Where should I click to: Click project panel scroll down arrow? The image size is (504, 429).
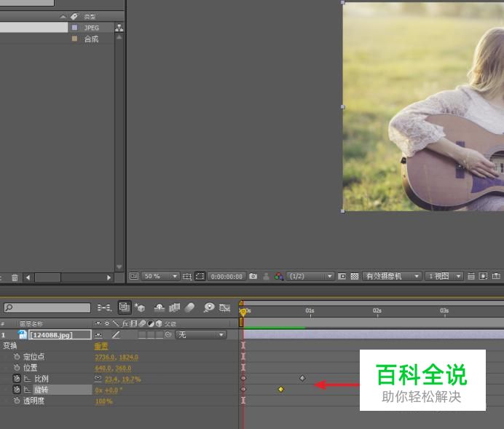[119, 267]
